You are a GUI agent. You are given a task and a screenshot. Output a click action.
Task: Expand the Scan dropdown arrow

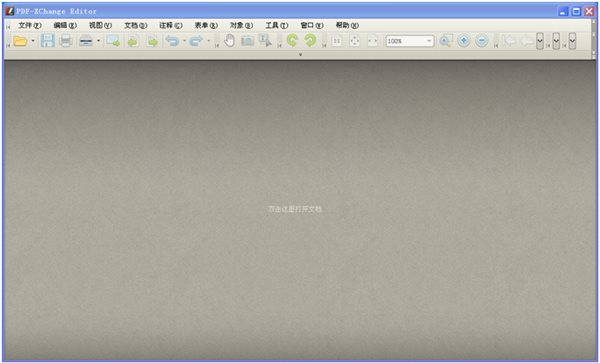(98, 41)
